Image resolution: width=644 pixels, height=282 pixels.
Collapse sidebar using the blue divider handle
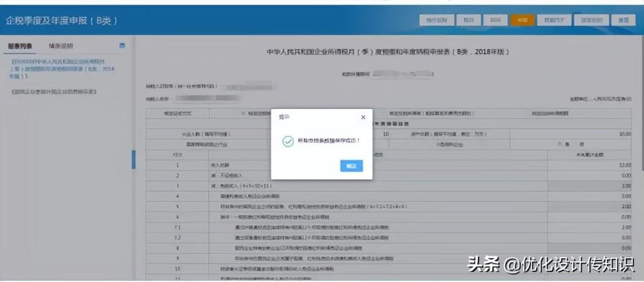(133, 159)
